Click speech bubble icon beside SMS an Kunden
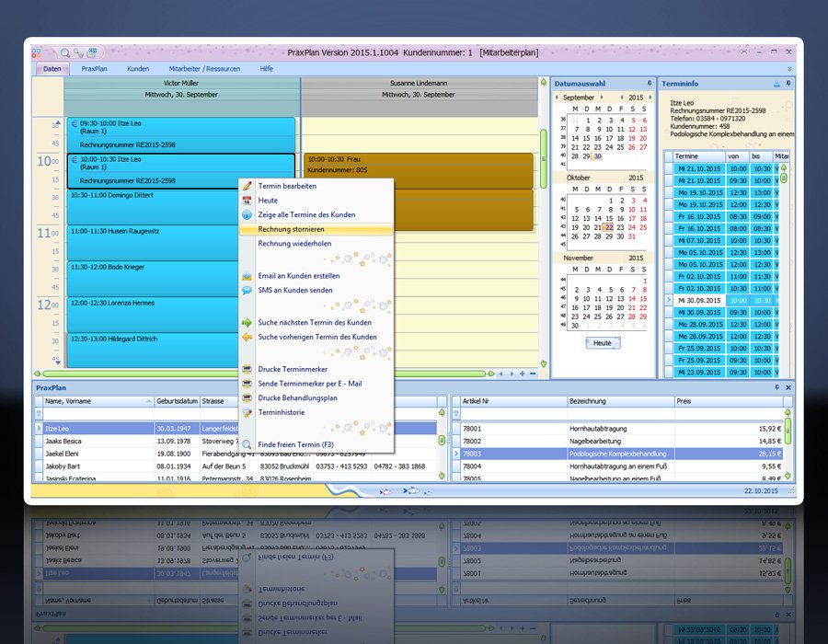 247,291
